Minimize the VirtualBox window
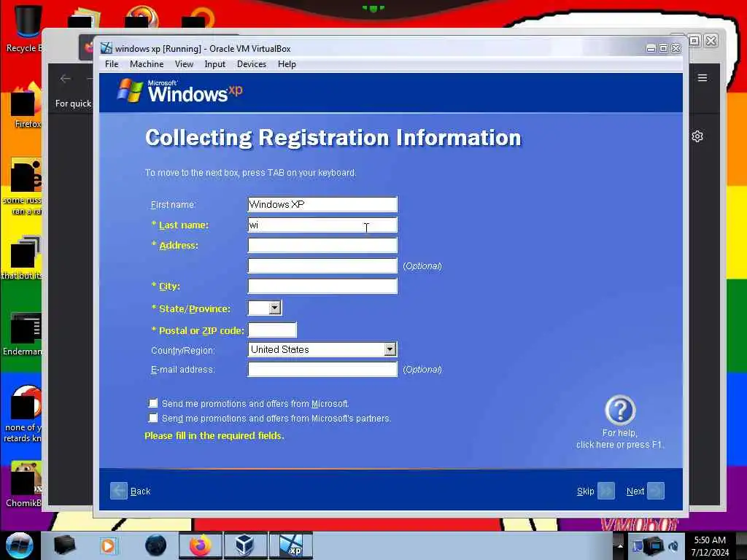The width and height of the screenshot is (747, 560). (651, 49)
